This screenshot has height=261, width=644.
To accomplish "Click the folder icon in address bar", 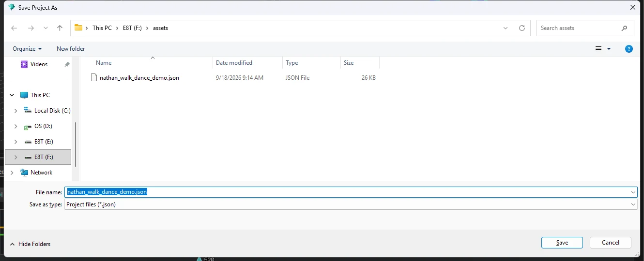I will (x=78, y=28).
